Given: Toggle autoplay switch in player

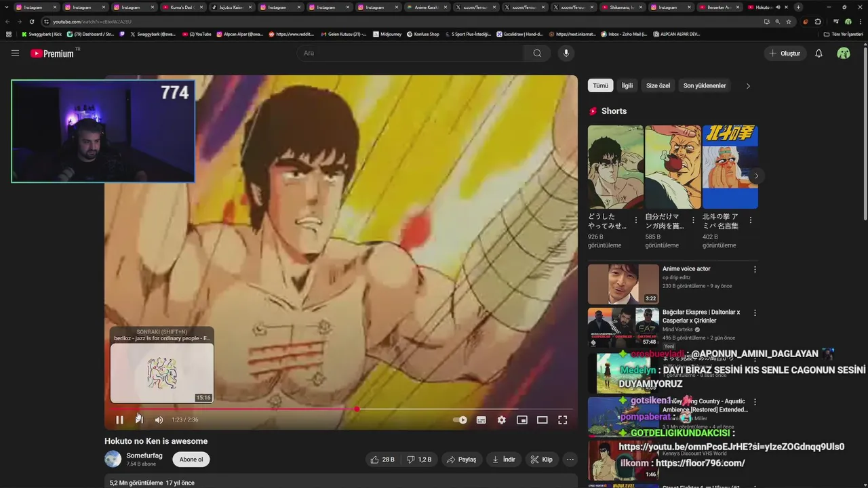Looking at the screenshot, I should 460,420.
